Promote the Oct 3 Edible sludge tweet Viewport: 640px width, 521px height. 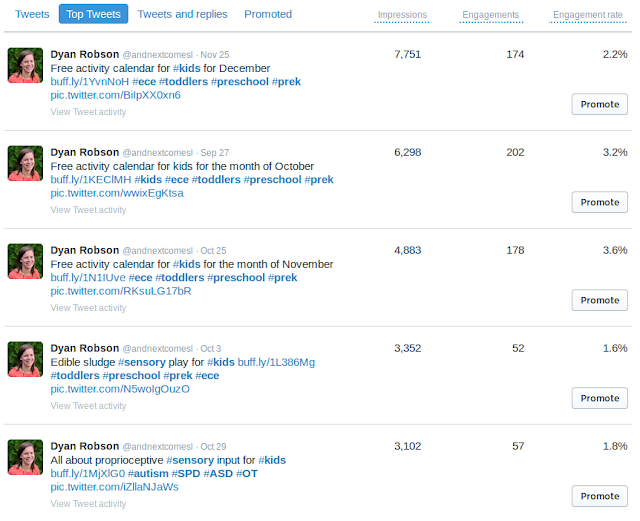(x=600, y=398)
